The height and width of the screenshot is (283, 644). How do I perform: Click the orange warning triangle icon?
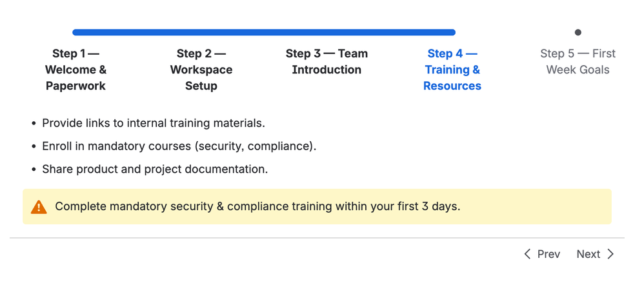click(39, 207)
